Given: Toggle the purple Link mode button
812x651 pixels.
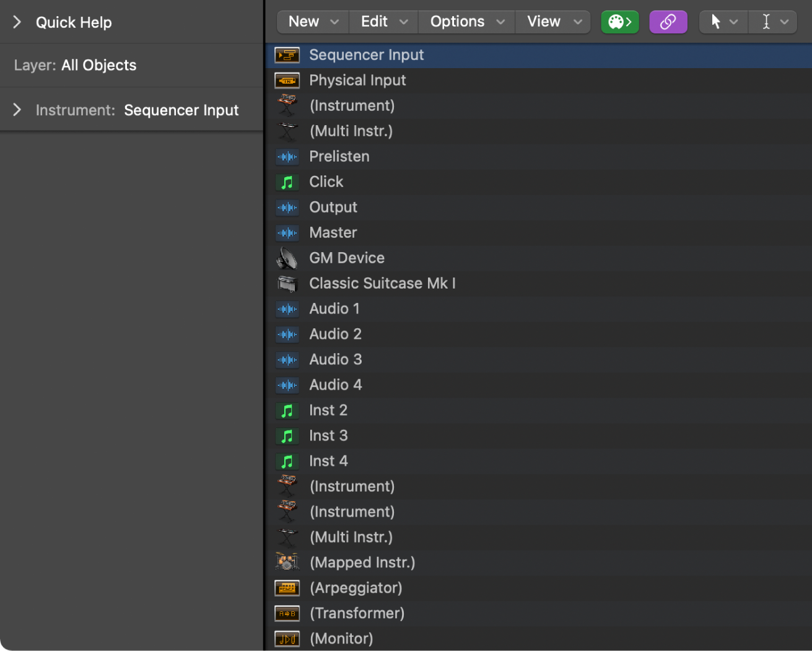Looking at the screenshot, I should [x=668, y=22].
